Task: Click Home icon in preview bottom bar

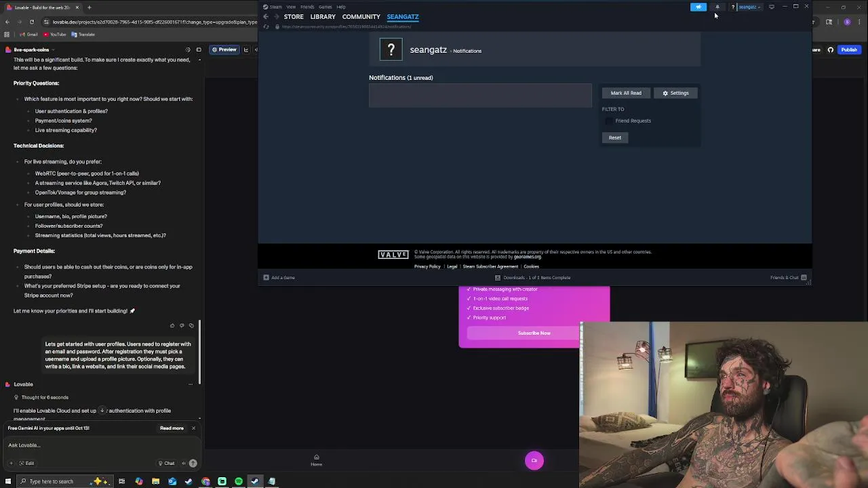Action: tap(316, 460)
